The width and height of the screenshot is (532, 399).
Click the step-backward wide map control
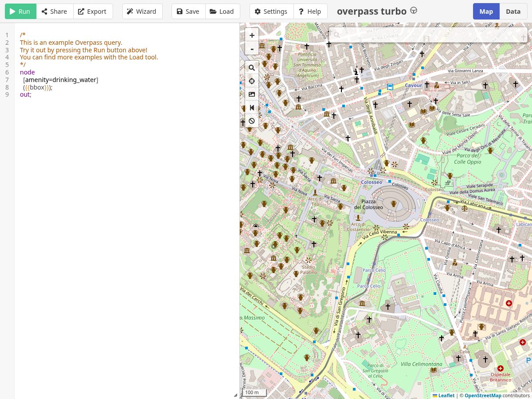[252, 108]
